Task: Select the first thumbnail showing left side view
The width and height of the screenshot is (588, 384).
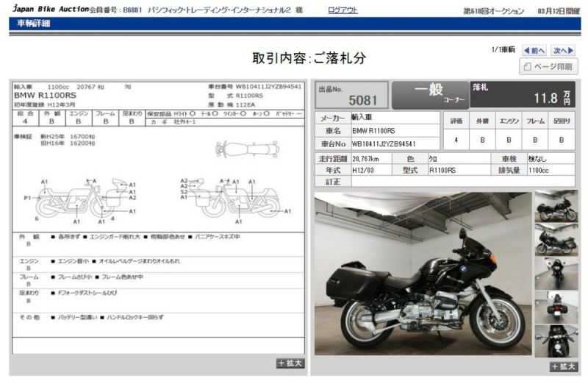Action: [x=556, y=206]
